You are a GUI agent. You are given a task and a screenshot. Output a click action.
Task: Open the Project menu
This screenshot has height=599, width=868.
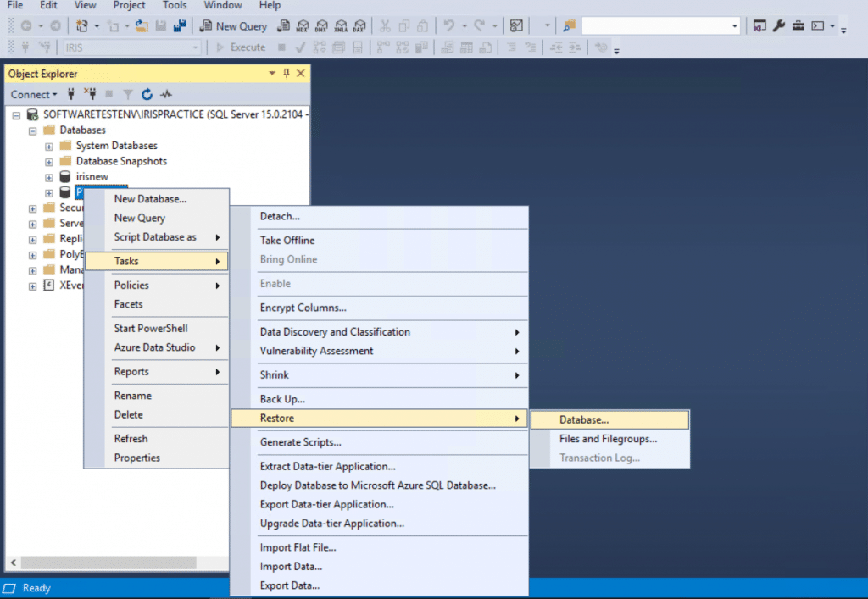129,6
